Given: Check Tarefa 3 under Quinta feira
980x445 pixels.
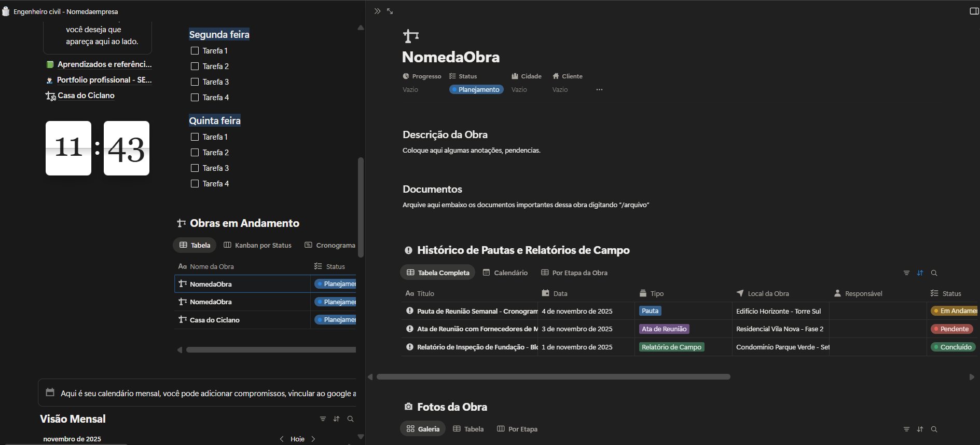Looking at the screenshot, I should [195, 168].
